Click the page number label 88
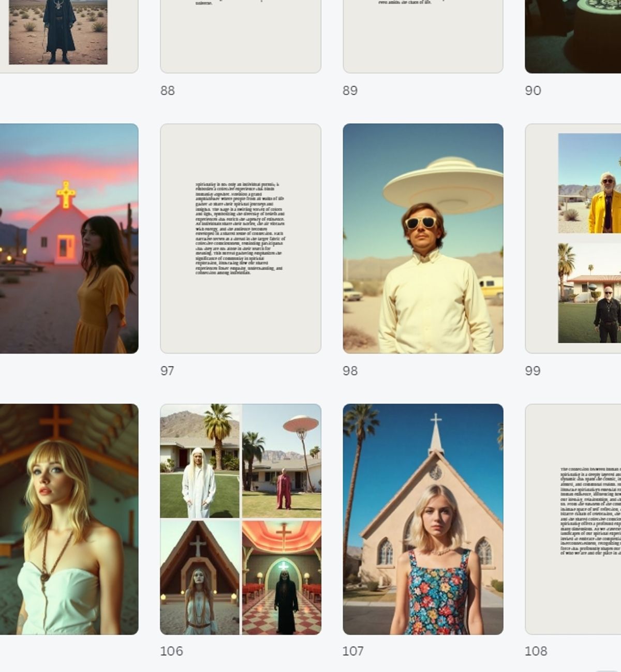This screenshot has height=672, width=621. [x=168, y=91]
